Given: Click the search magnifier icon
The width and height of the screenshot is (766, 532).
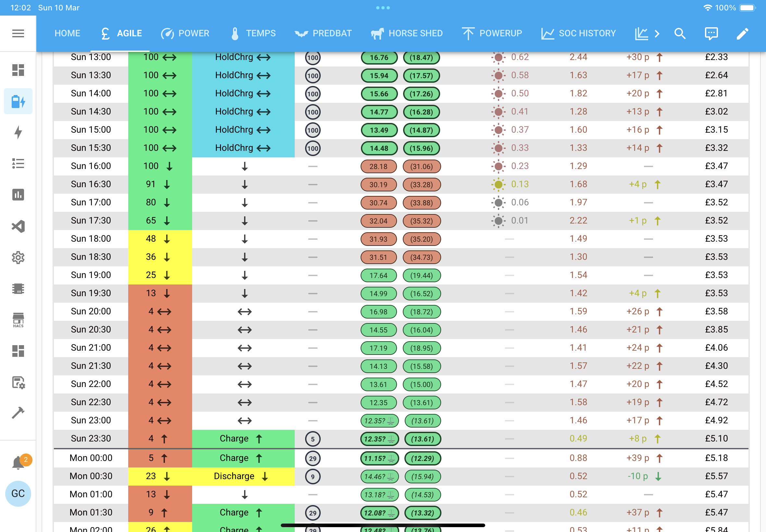Looking at the screenshot, I should click(680, 33).
